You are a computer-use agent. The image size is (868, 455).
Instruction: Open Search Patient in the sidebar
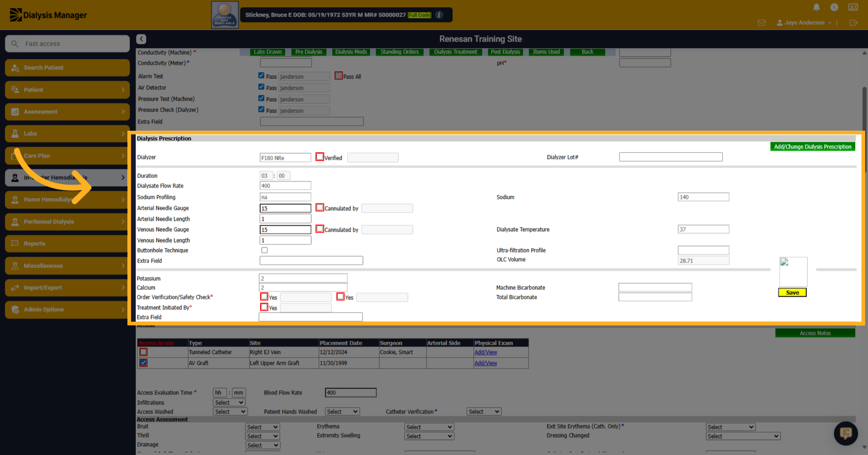tap(67, 68)
